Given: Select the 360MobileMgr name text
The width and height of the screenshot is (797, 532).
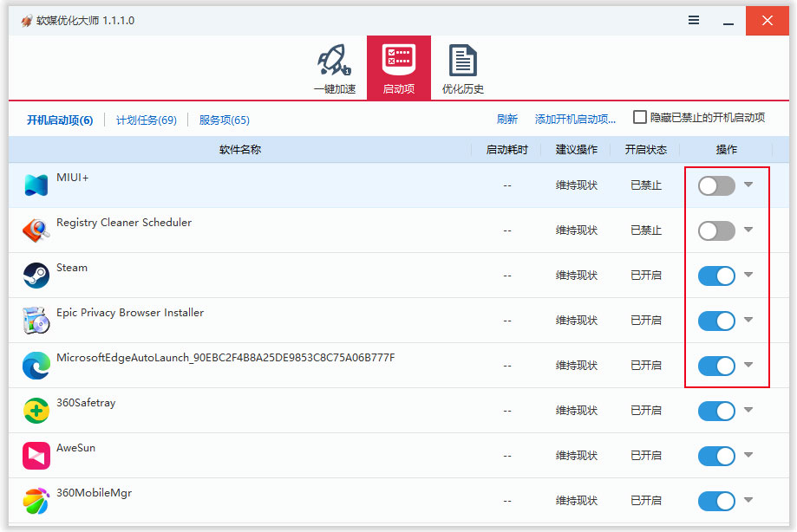Looking at the screenshot, I should (94, 493).
